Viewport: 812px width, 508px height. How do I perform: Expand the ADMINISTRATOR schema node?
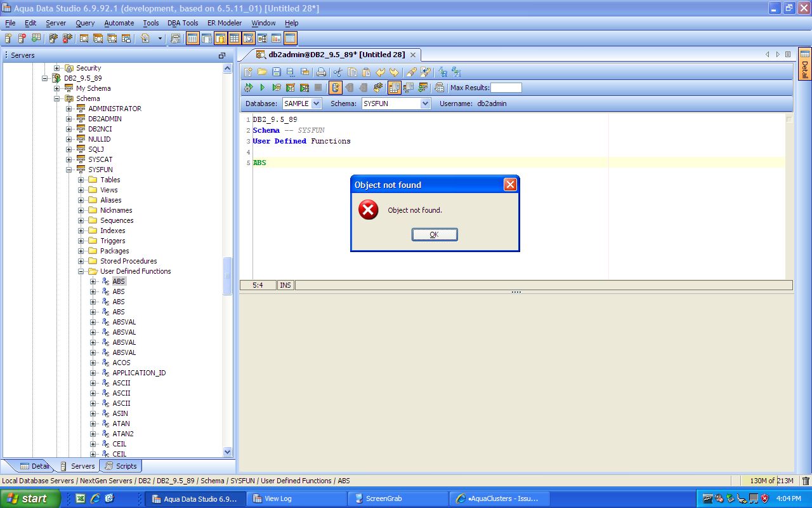point(69,109)
